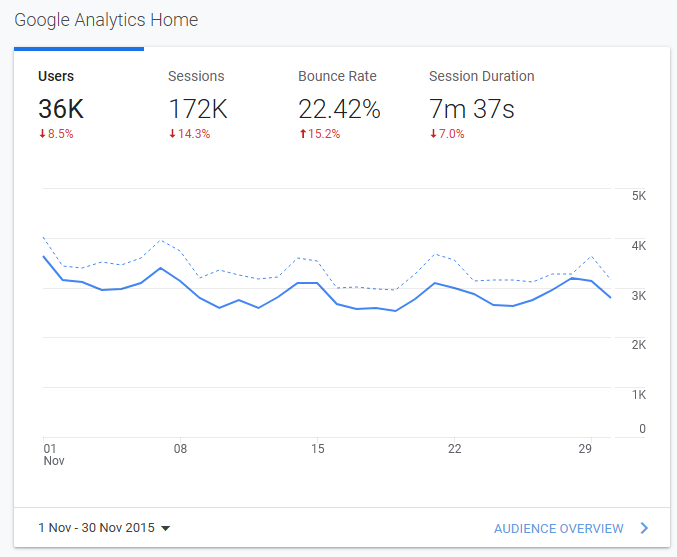The width and height of the screenshot is (677, 557).
Task: Click the 36K users value
Action: (61, 109)
